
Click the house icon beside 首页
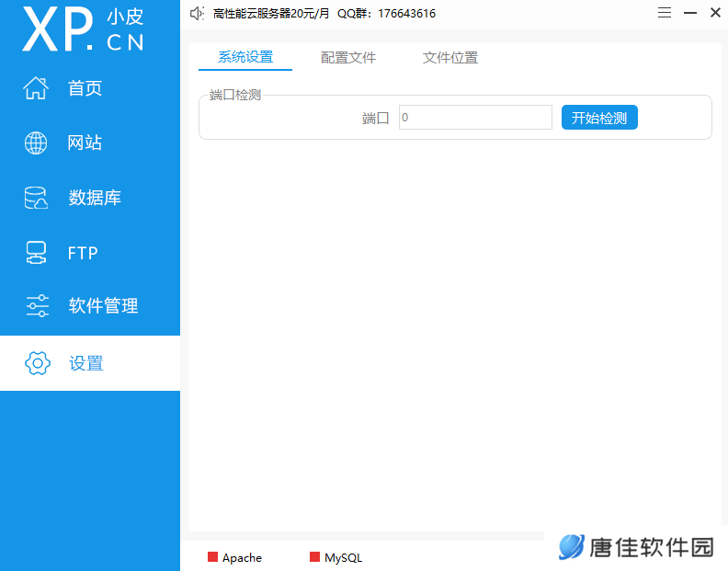click(36, 87)
